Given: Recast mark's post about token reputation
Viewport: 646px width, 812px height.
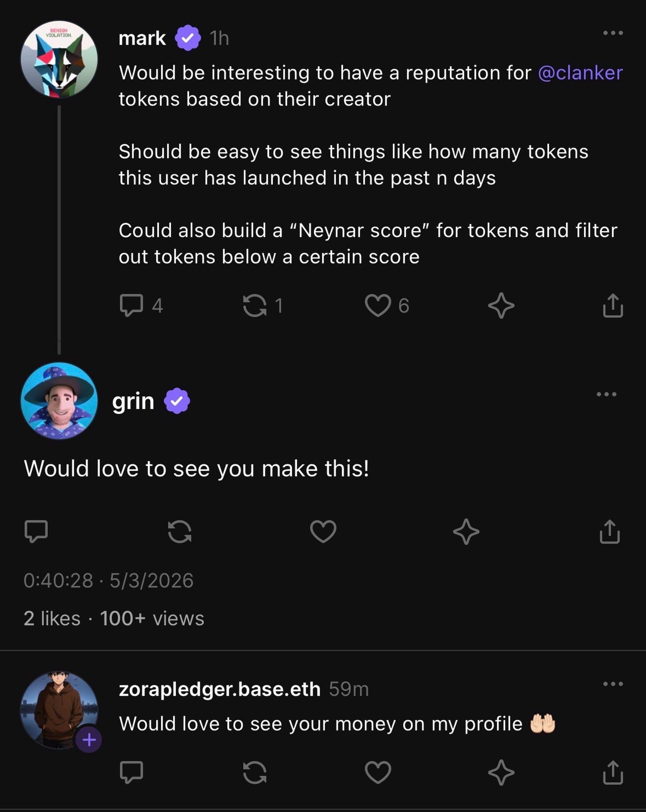Looking at the screenshot, I should point(255,305).
